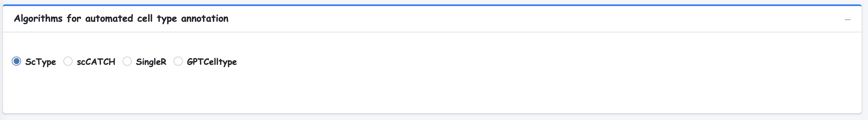Collapse the cell type annotation panel
Image resolution: width=868 pixels, height=120 pixels.
847,20
